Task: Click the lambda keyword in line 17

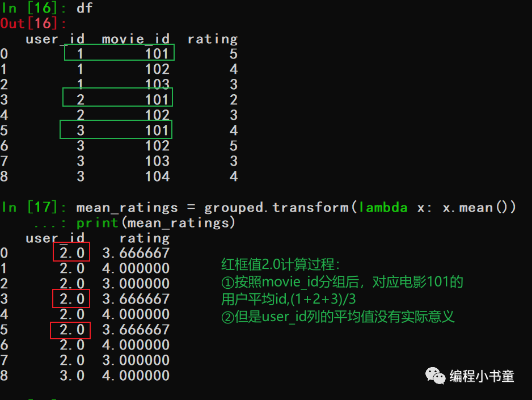Action: 383,207
